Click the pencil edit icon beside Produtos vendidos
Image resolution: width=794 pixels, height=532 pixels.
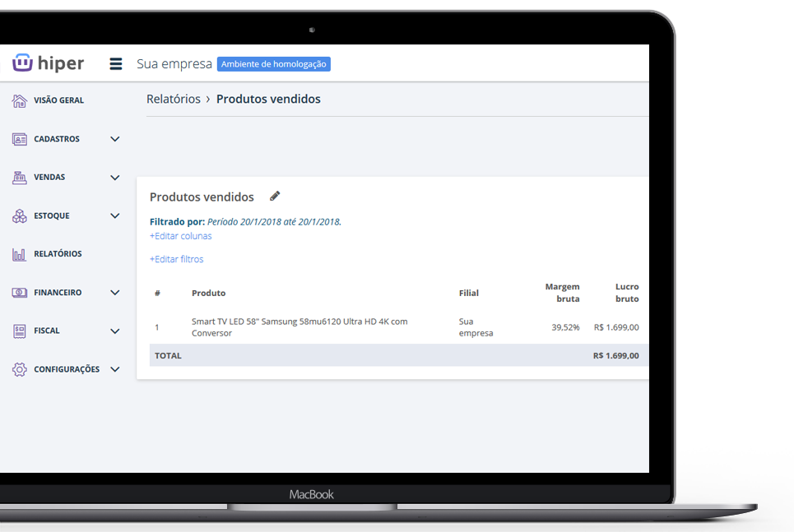click(x=275, y=197)
